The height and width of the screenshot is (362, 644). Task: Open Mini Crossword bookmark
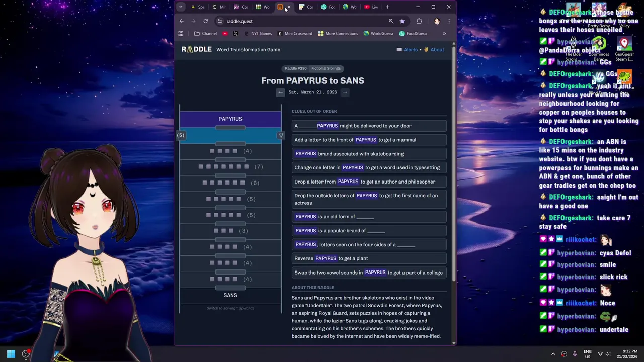pos(295,34)
